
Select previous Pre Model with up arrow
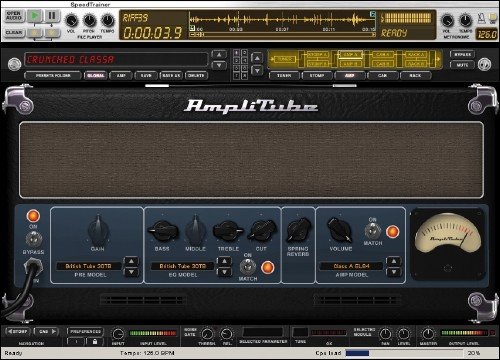tap(131, 261)
